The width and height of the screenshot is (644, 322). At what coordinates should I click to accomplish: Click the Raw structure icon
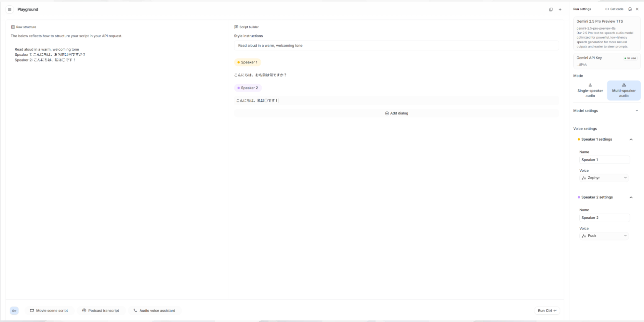tap(13, 27)
